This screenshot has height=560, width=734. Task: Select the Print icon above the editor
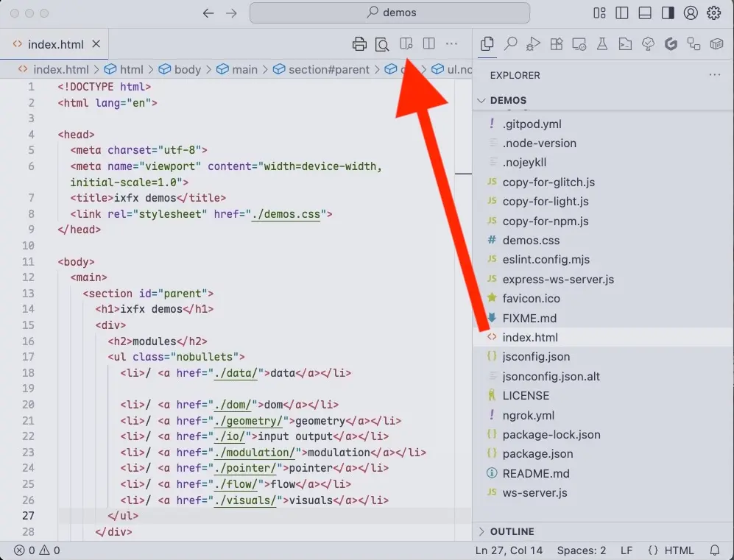pyautogui.click(x=360, y=43)
